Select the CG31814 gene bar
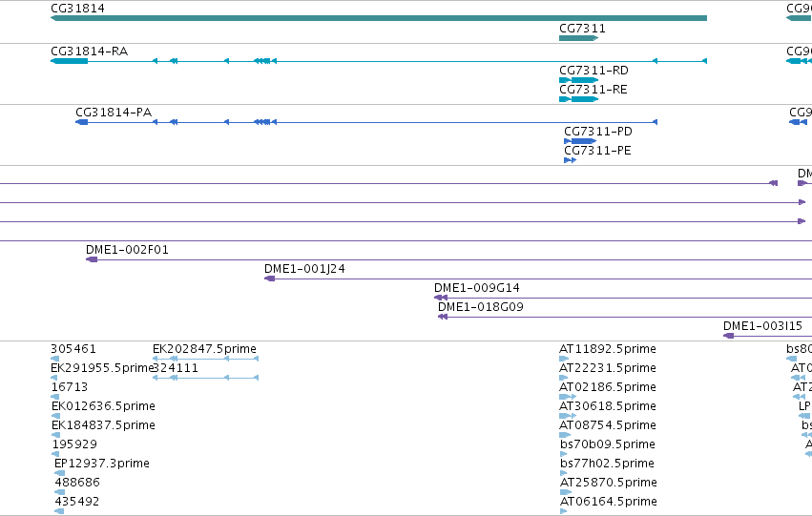The image size is (812, 516). coord(379,18)
